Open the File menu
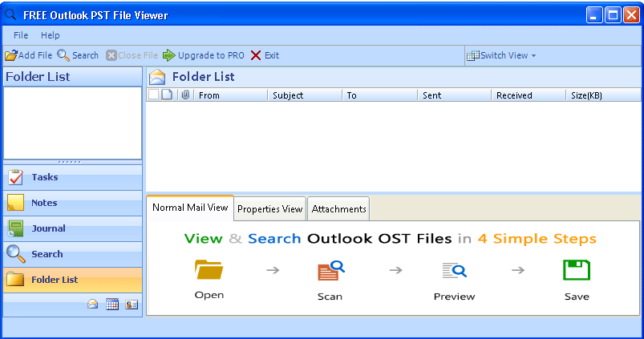Image resolution: width=644 pixels, height=339 pixels. pyautogui.click(x=21, y=35)
